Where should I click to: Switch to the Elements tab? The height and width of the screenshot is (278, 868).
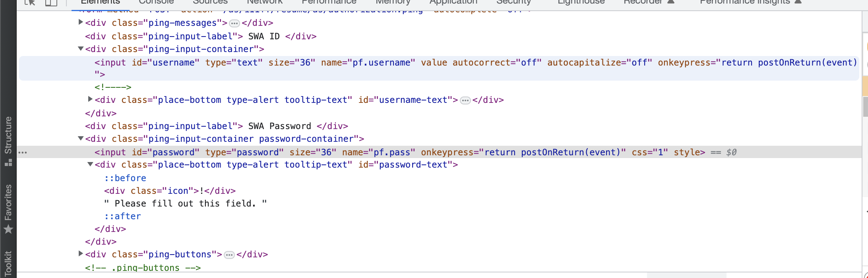pyautogui.click(x=100, y=2)
